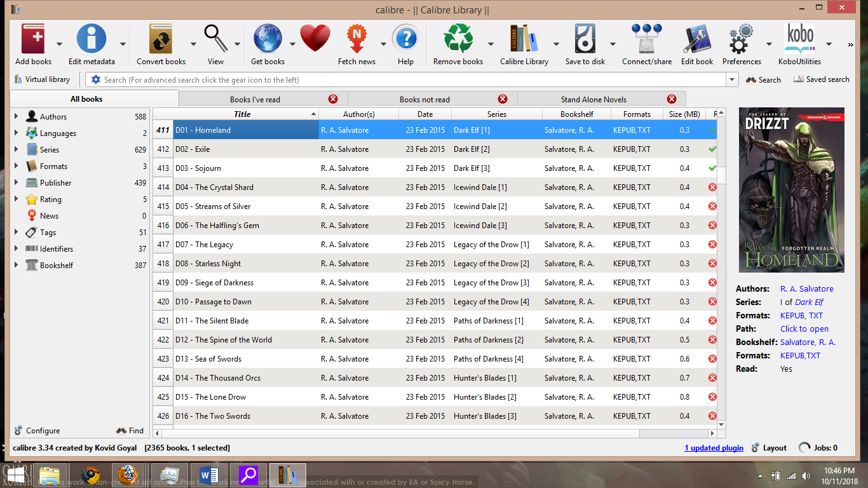
Task: Click inside the search input field
Action: (413, 79)
